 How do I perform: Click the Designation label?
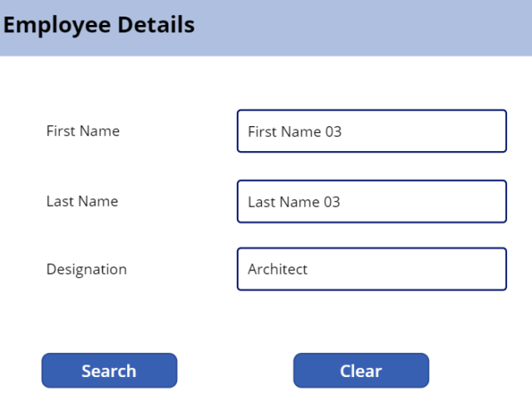coord(86,269)
